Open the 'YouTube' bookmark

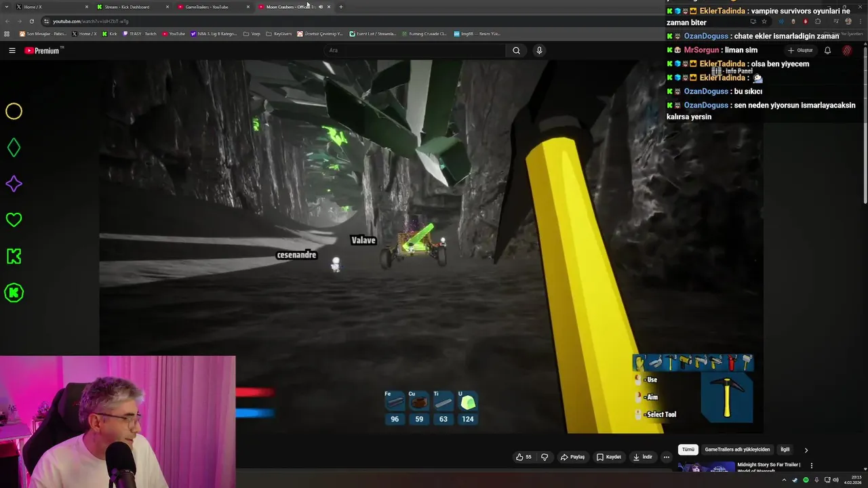point(174,34)
